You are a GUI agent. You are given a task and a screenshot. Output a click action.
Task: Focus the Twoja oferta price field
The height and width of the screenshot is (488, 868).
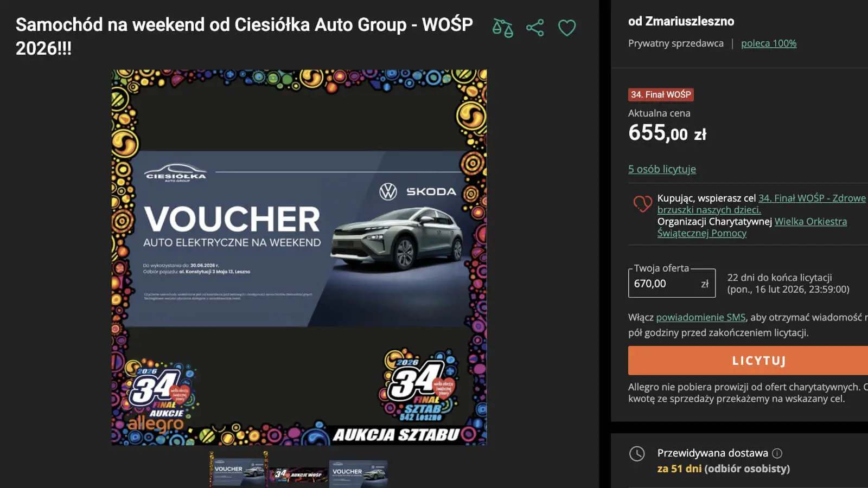(672, 283)
